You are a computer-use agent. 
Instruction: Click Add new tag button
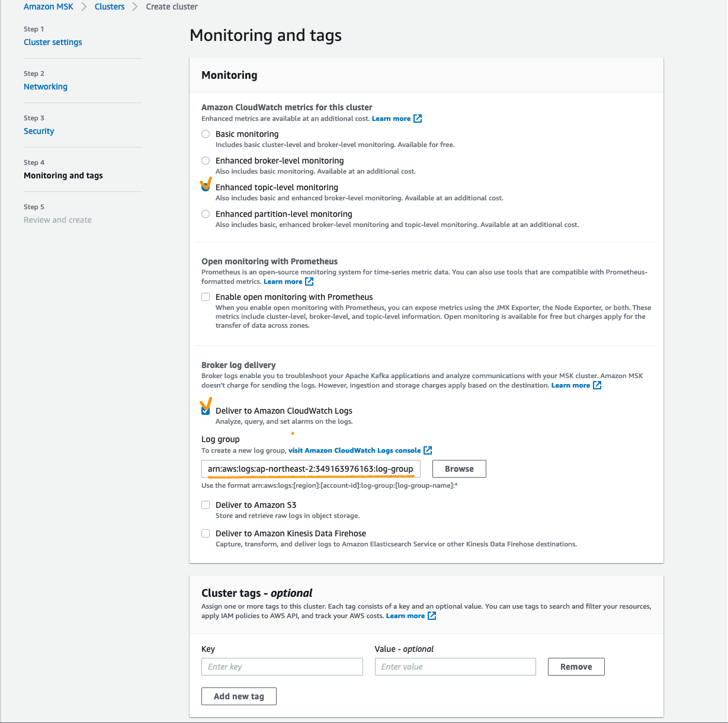coord(239,696)
